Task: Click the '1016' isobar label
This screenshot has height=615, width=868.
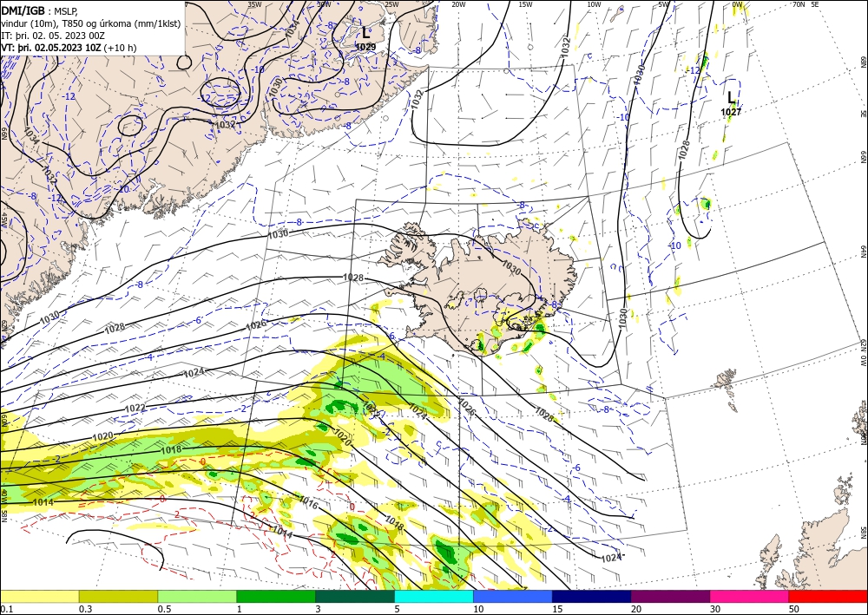Action: (x=308, y=502)
